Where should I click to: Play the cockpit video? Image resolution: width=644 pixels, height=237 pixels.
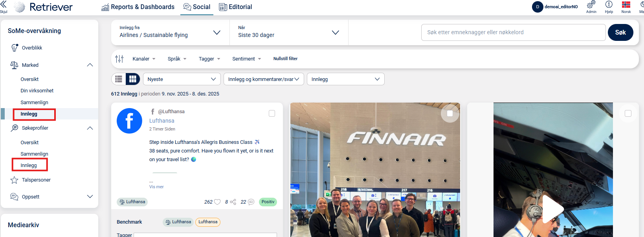[x=553, y=208]
